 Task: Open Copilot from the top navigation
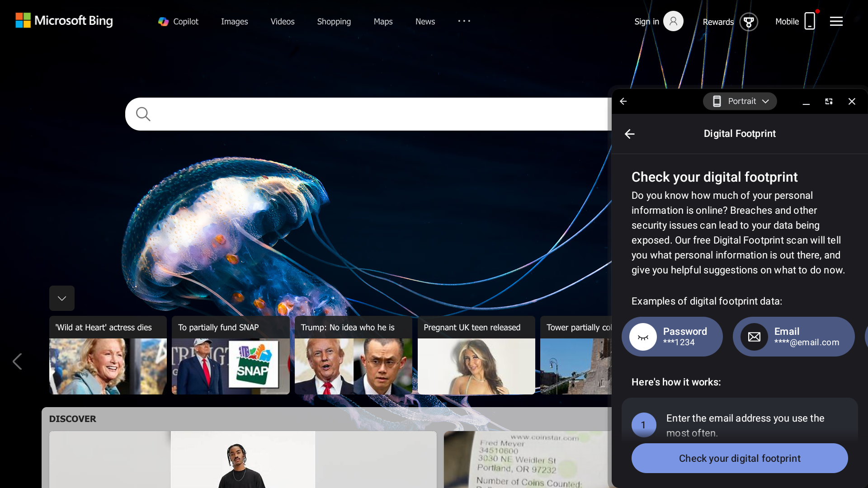pos(178,21)
